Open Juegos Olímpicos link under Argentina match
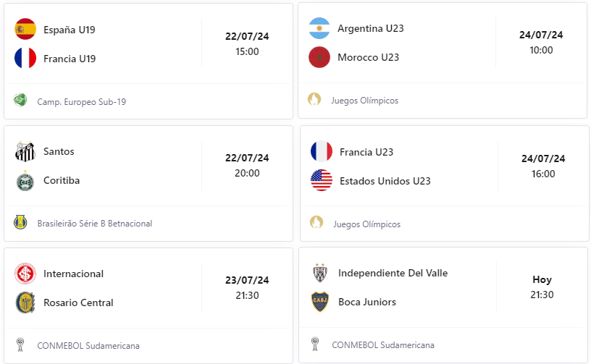591x364 pixels. pyautogui.click(x=364, y=101)
